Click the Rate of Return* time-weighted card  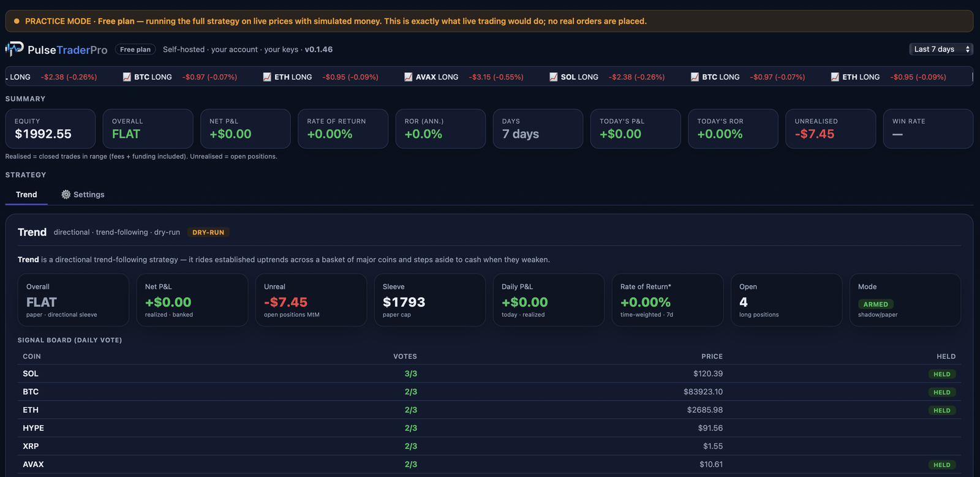pos(668,300)
